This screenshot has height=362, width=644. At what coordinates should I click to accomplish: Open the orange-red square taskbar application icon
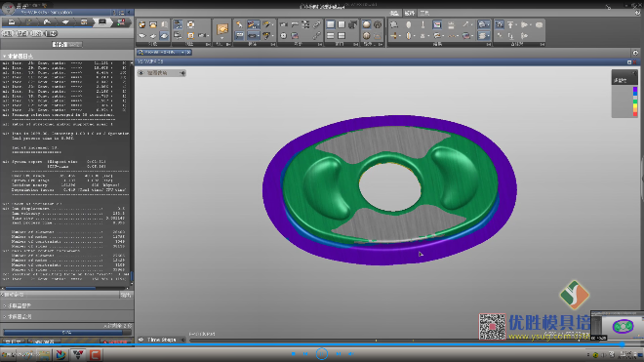96,354
